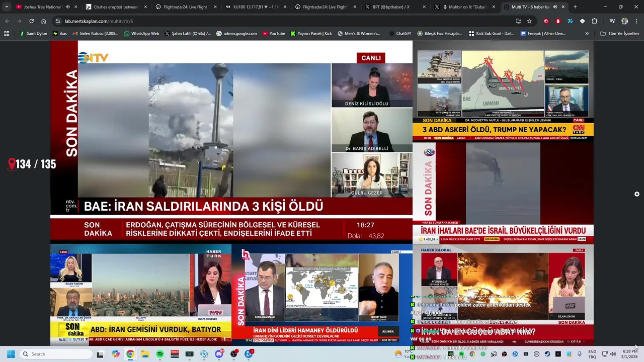Open the Google apps grid shortcut
The width and height of the screenshot is (644, 362).
(x=7, y=34)
